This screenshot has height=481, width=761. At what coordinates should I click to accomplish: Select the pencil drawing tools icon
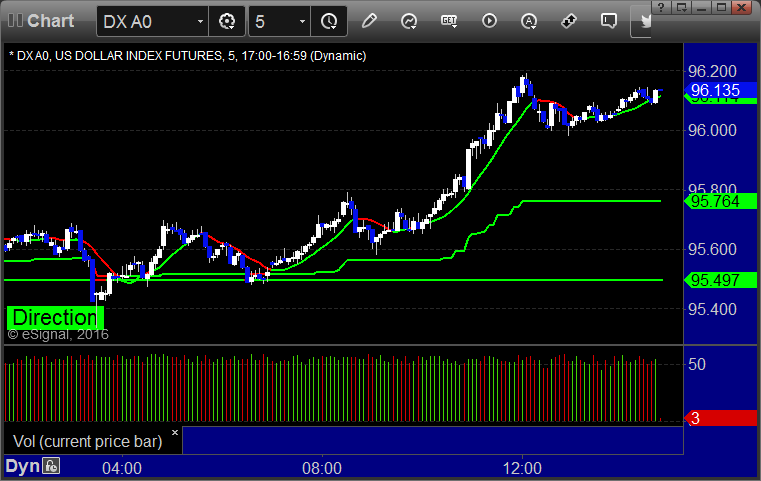369,21
